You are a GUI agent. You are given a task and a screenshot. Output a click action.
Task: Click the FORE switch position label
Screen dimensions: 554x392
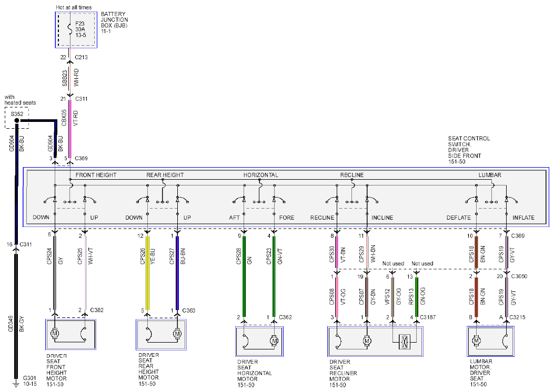pos(287,218)
